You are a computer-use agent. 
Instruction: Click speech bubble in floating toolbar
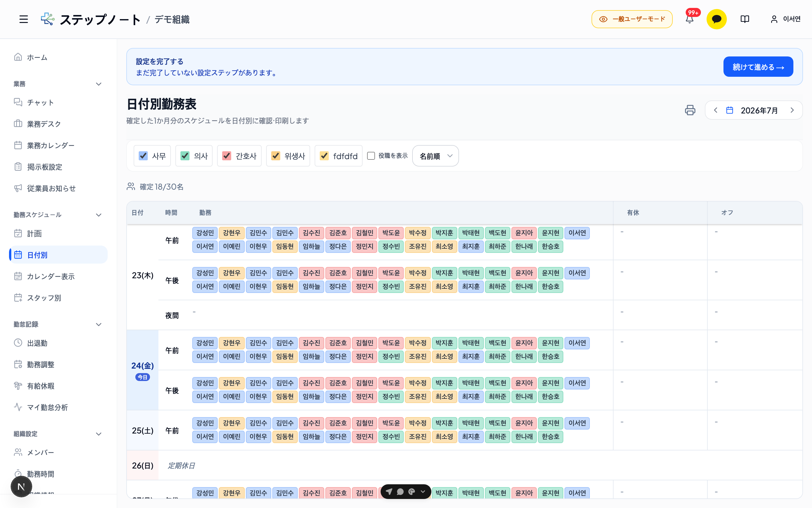tap(400, 492)
